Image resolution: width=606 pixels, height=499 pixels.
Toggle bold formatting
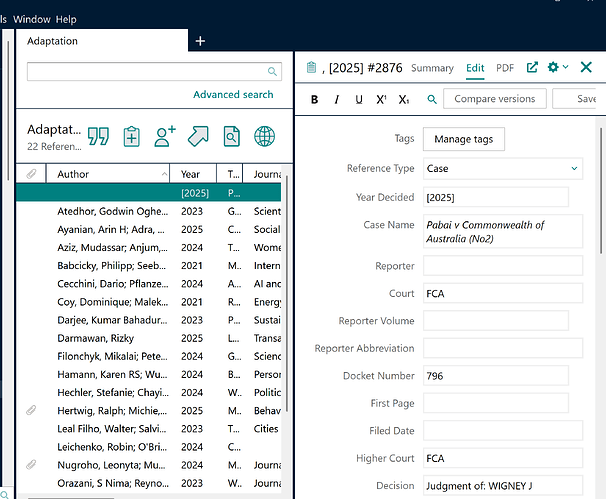315,99
